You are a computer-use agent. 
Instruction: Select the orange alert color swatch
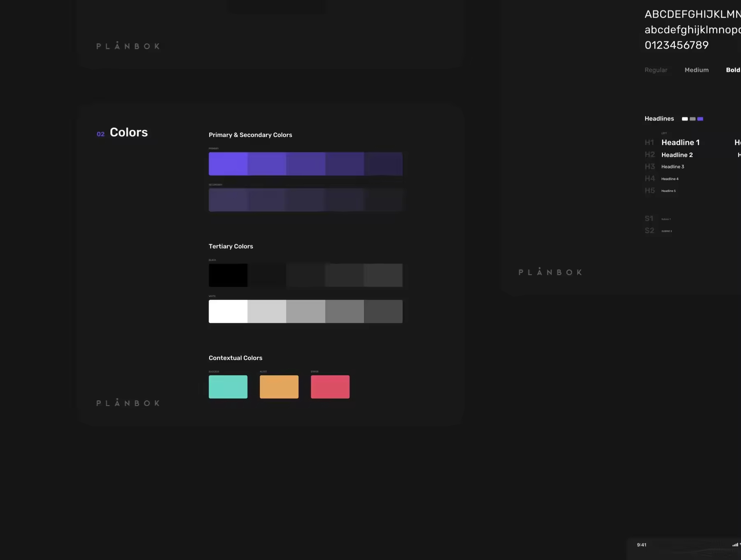click(x=279, y=387)
